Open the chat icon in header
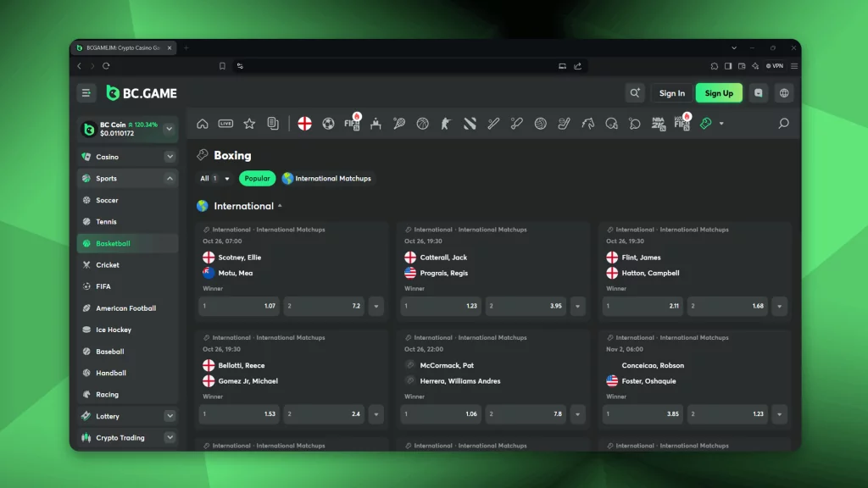This screenshot has width=868, height=488. 759,93
